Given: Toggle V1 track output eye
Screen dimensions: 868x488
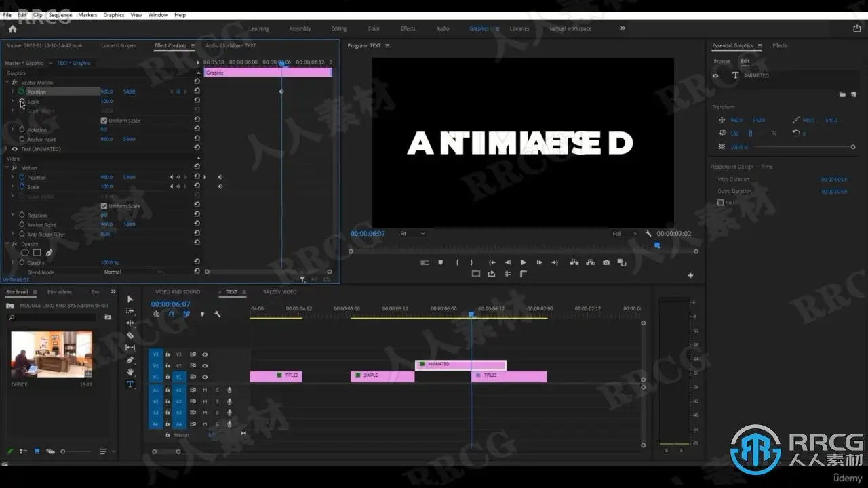Looking at the screenshot, I should click(205, 377).
